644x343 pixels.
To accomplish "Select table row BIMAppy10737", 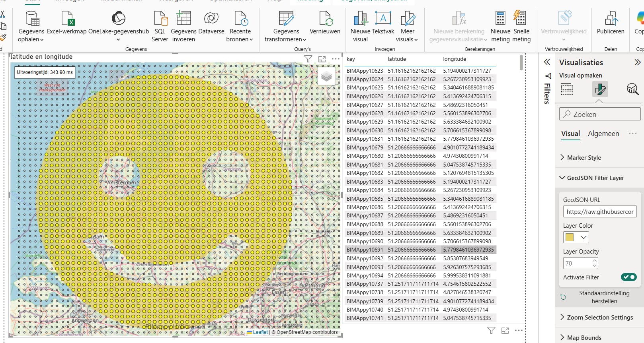I will [x=420, y=284].
